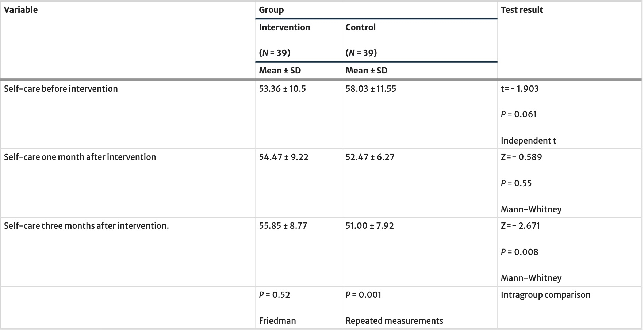
Task: Select the "Repeated measurements" text
Action: click(394, 321)
